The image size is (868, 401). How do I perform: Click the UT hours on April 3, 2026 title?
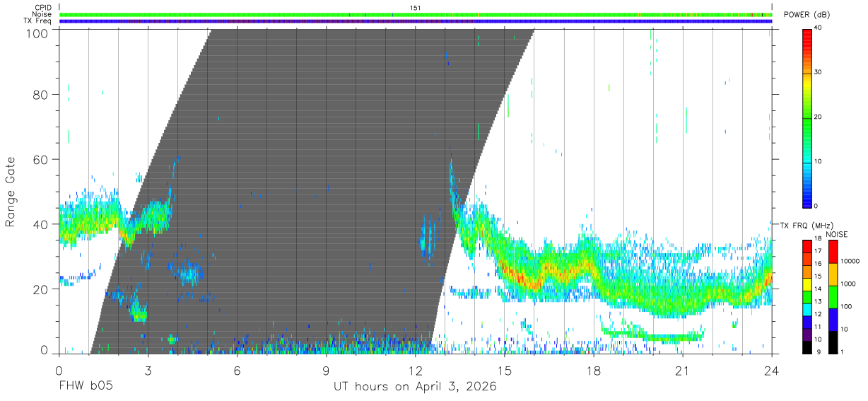coord(415,387)
